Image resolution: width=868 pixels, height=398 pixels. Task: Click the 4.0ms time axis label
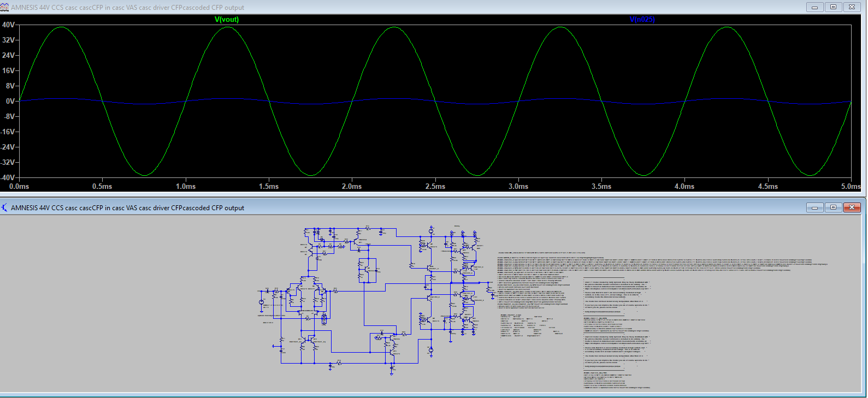[x=684, y=186]
